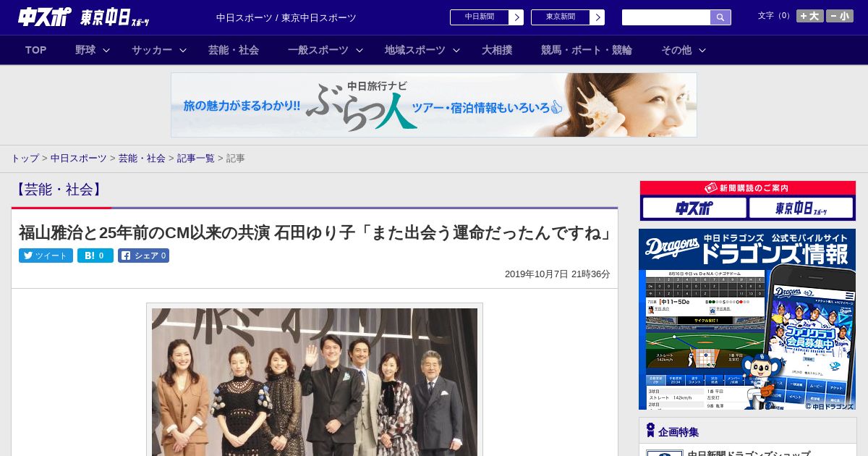Open the サッカー menu item

[x=152, y=50]
